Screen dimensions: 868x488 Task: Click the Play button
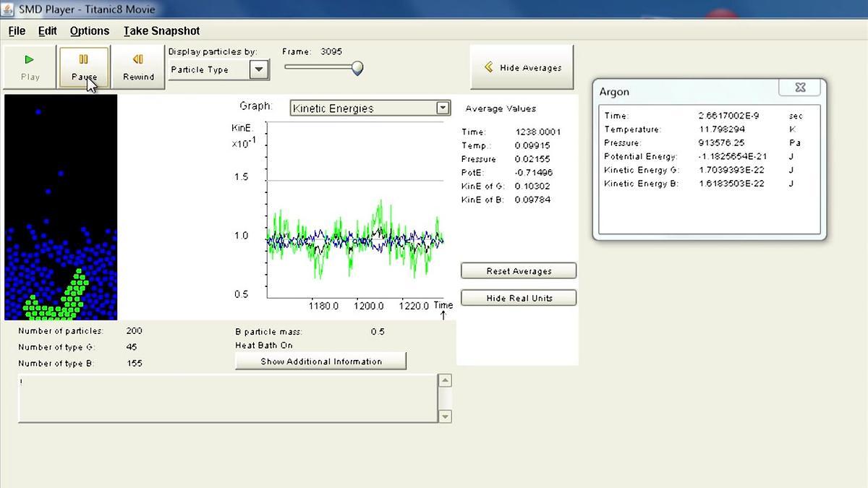pyautogui.click(x=30, y=68)
